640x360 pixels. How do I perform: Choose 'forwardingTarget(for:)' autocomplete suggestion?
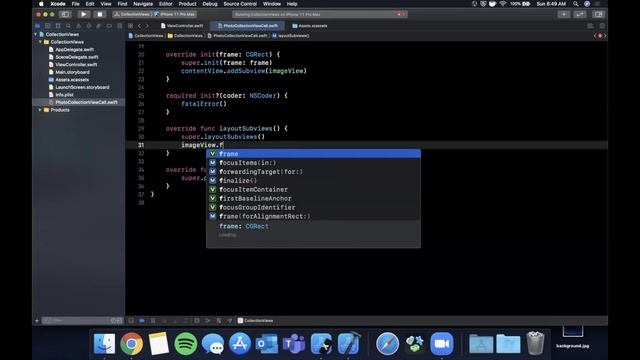(x=313, y=172)
